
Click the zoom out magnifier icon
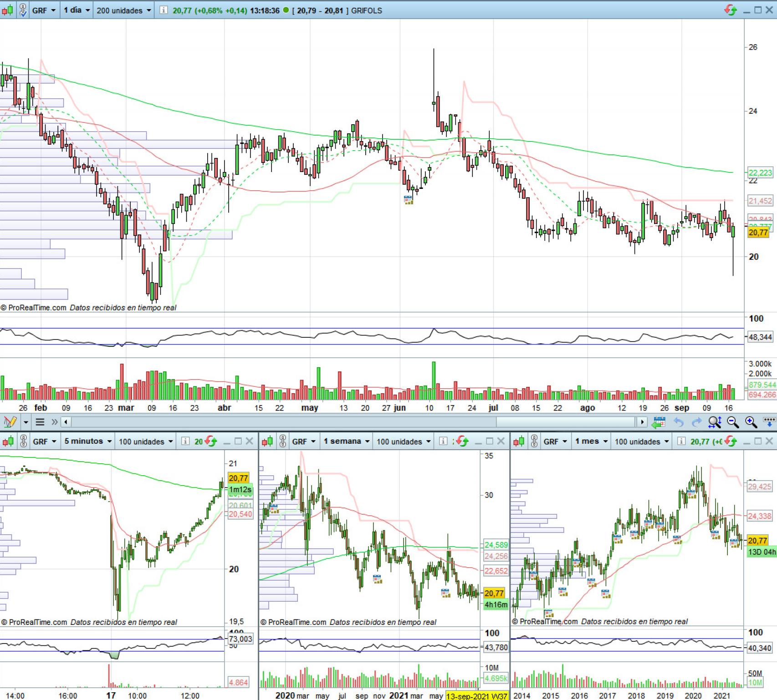(733, 422)
